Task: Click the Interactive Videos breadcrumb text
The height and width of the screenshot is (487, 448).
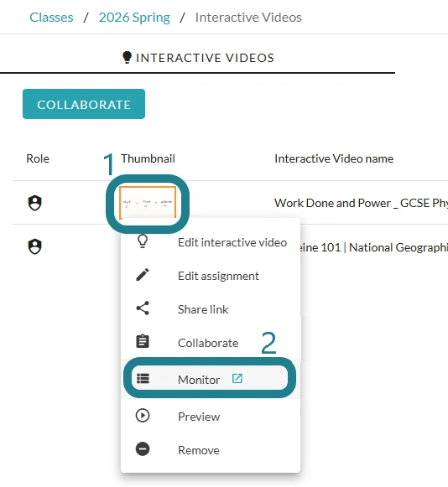Action: [248, 18]
